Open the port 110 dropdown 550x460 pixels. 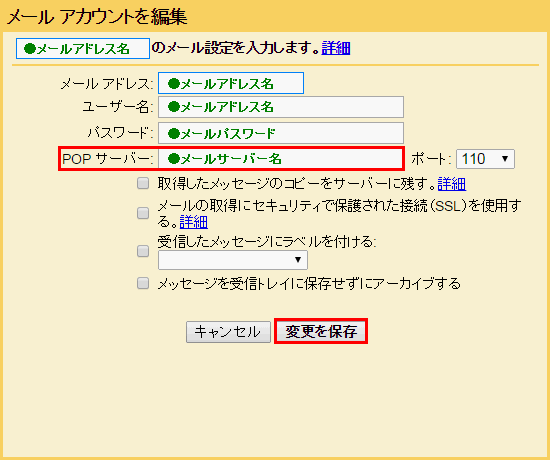(485, 159)
